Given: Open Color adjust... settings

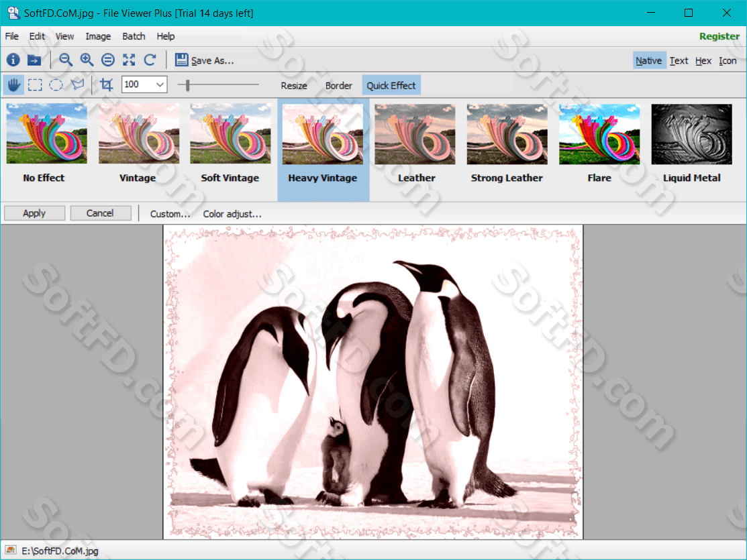Looking at the screenshot, I should coord(232,215).
